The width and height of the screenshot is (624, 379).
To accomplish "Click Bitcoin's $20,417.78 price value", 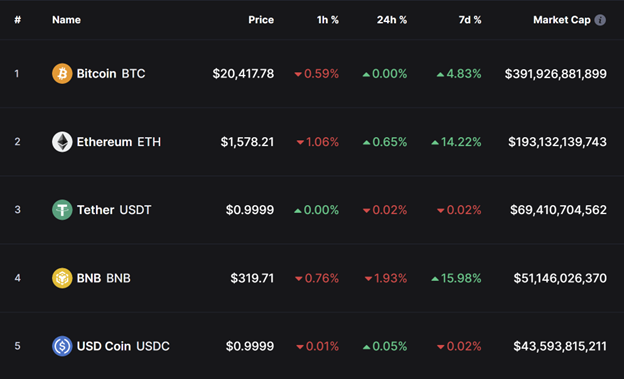I will pos(243,74).
